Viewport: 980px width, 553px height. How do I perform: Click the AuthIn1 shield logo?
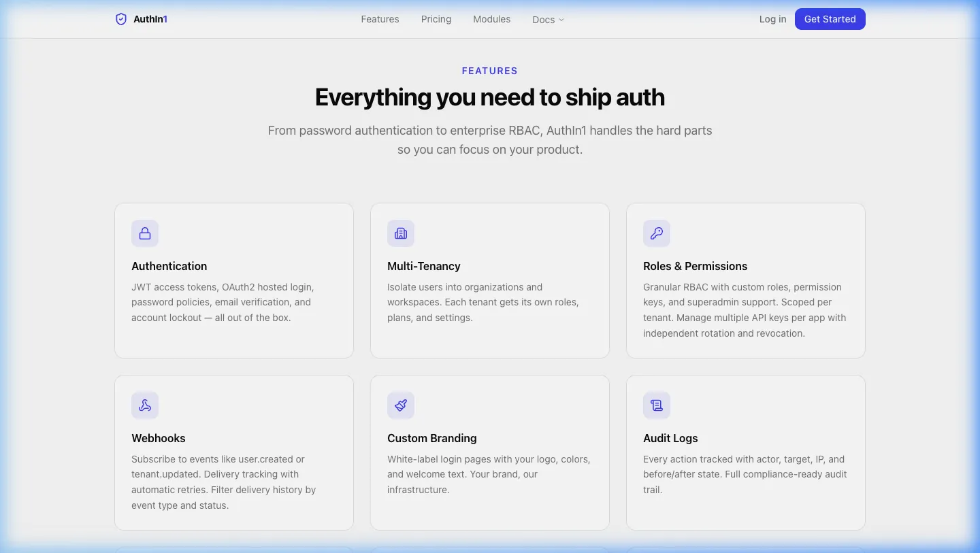[121, 19]
